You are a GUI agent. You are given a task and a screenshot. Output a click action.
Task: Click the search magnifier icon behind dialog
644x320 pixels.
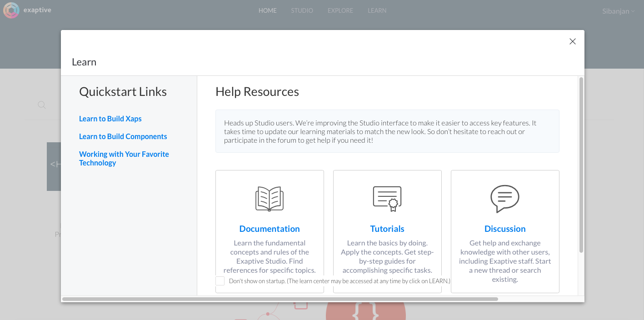42,105
